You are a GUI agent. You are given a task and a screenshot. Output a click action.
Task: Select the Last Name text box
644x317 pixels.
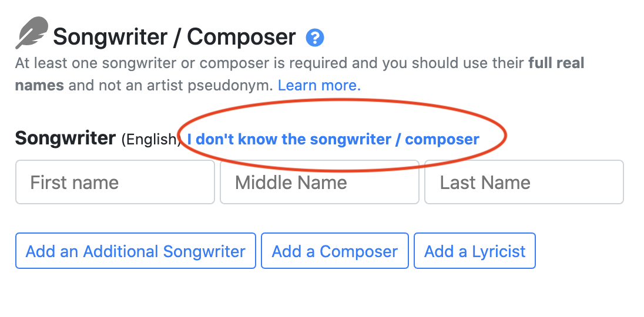(524, 182)
